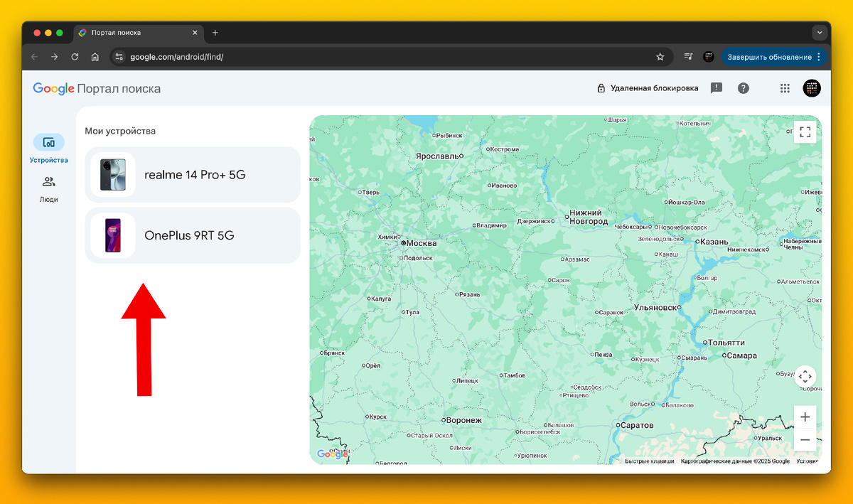The image size is (853, 504).
Task: Click the Калуга city label on map
Action: (381, 299)
